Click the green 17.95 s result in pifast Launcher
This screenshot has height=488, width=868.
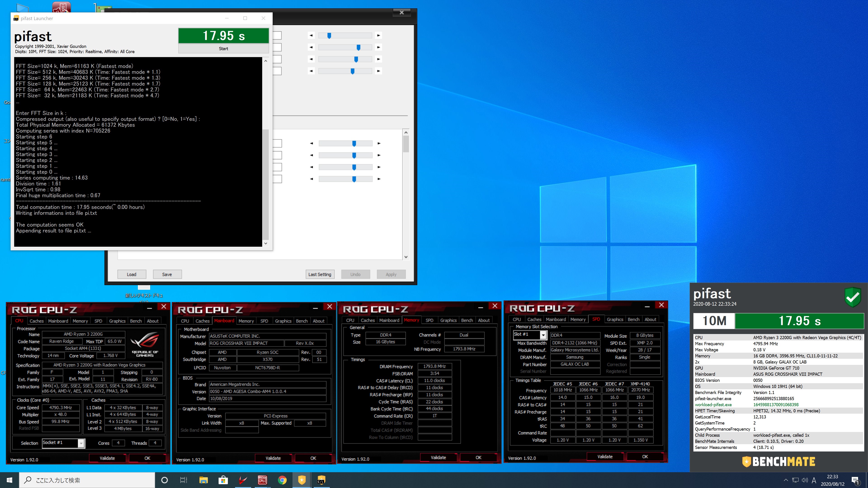[223, 35]
